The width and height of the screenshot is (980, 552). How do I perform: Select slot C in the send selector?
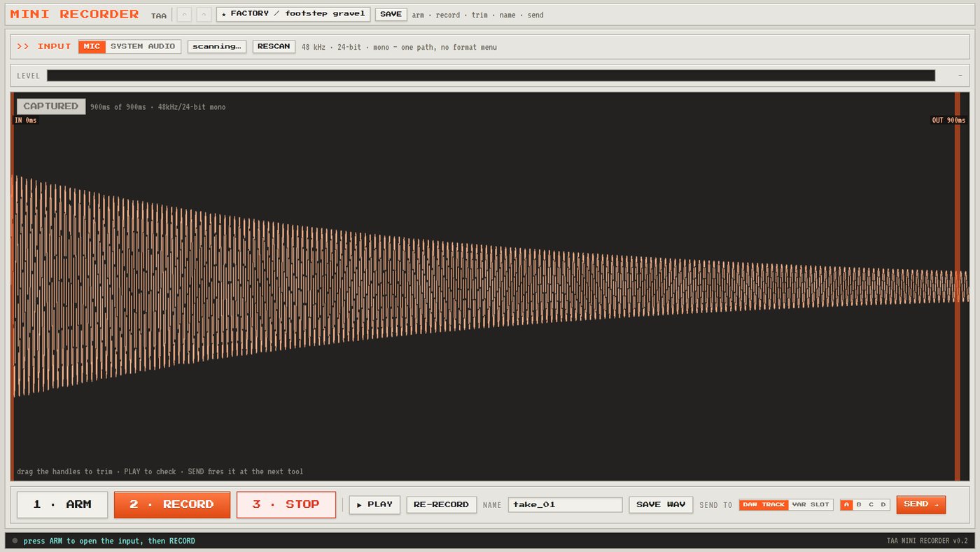pyautogui.click(x=871, y=504)
